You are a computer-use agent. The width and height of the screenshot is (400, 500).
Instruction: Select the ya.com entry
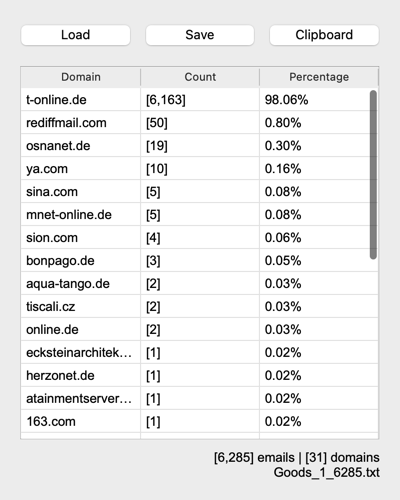click(199, 169)
